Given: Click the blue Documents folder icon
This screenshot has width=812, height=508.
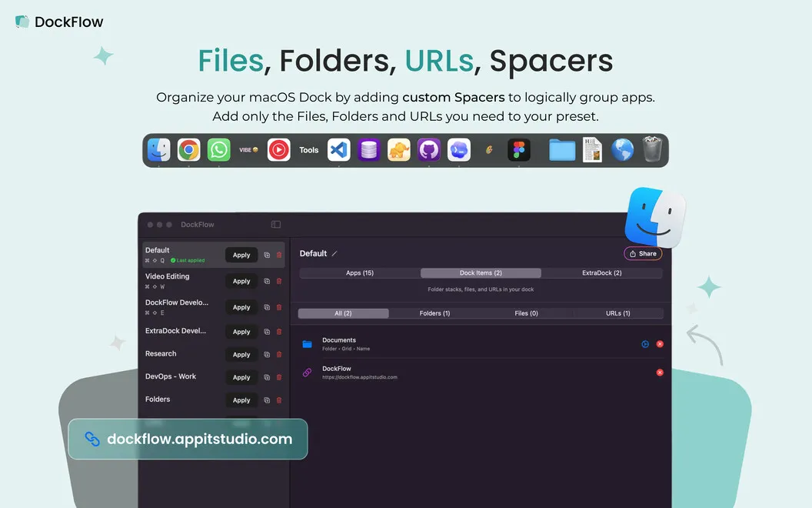Looking at the screenshot, I should [x=307, y=344].
